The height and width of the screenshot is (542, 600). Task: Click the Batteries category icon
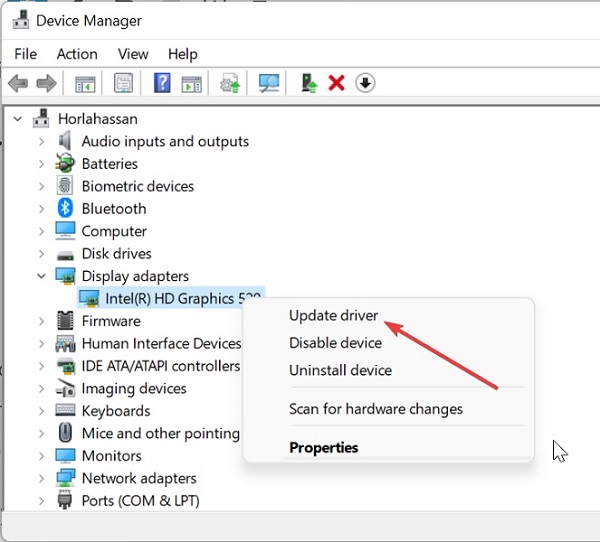(65, 163)
